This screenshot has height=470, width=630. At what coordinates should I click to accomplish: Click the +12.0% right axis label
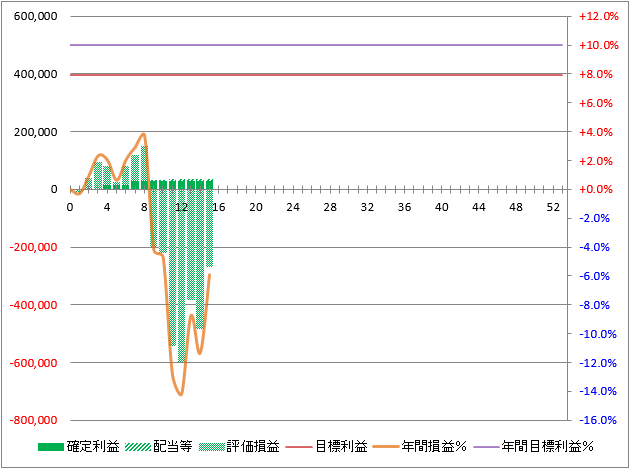pyautogui.click(x=599, y=16)
